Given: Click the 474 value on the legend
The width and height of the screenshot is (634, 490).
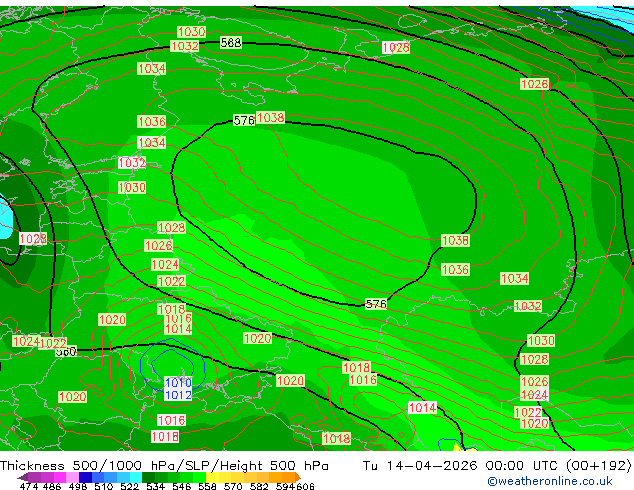Looking at the screenshot, I should [x=29, y=486].
